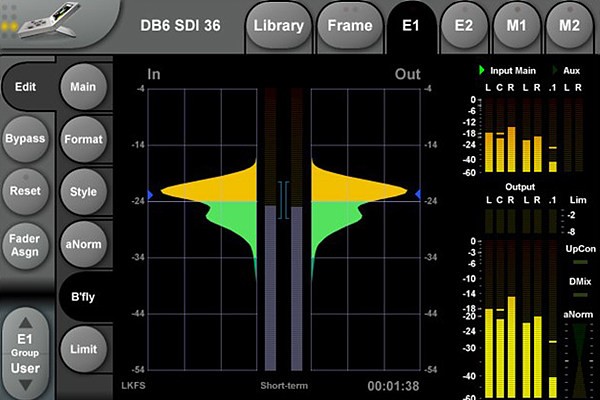Click the blue target marker on In graph
600x400 pixels.
[150, 193]
